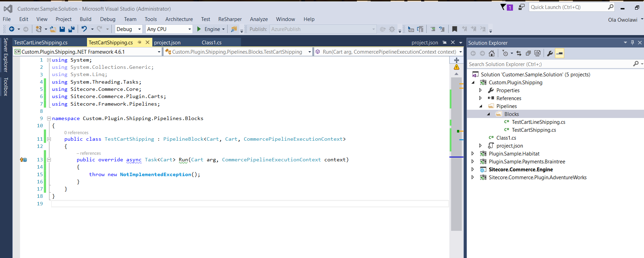The width and height of the screenshot is (644, 258).
Task: Open the Toolbox side tab
Action: click(x=6, y=87)
